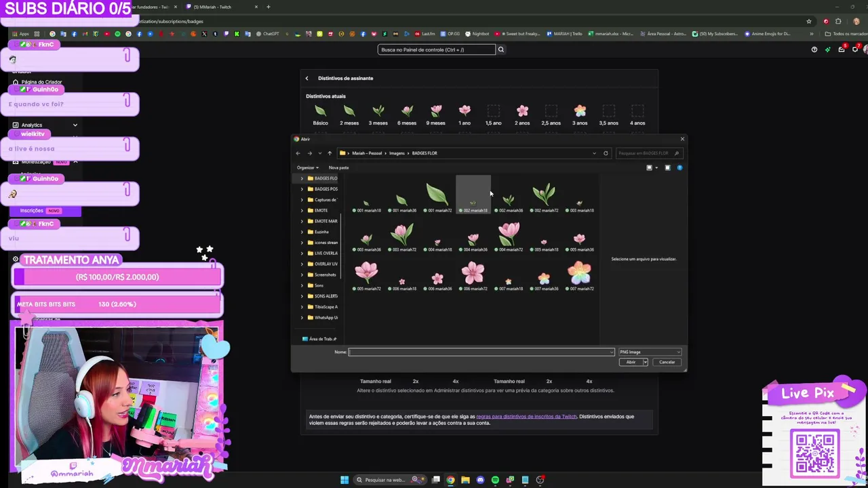Open the view options dropdown
868x488 pixels.
click(x=656, y=167)
